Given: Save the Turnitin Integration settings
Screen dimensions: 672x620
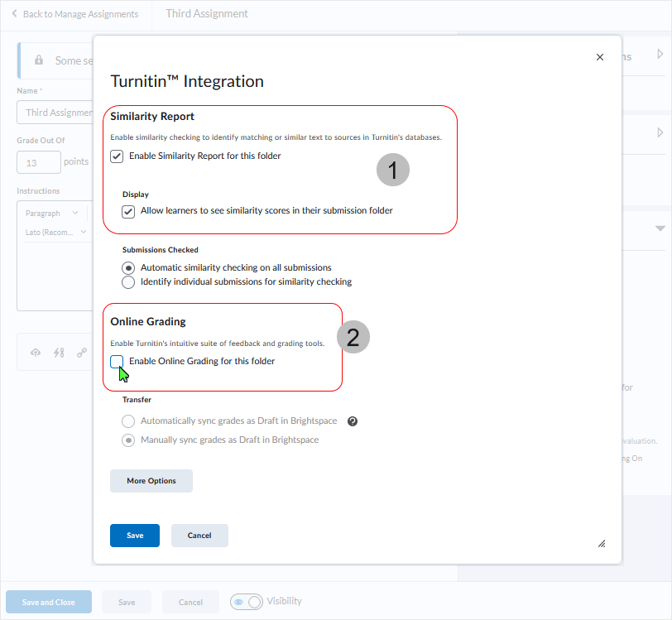Looking at the screenshot, I should tap(135, 535).
